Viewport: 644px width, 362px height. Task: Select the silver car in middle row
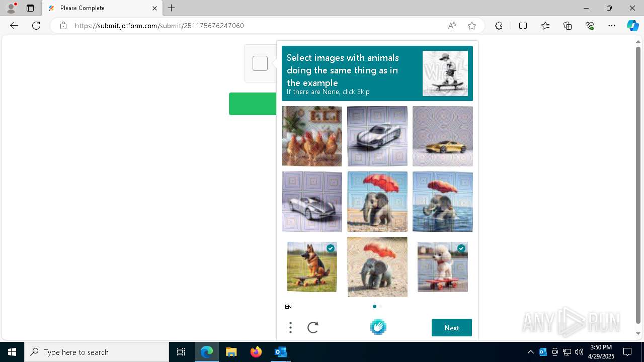tap(312, 202)
